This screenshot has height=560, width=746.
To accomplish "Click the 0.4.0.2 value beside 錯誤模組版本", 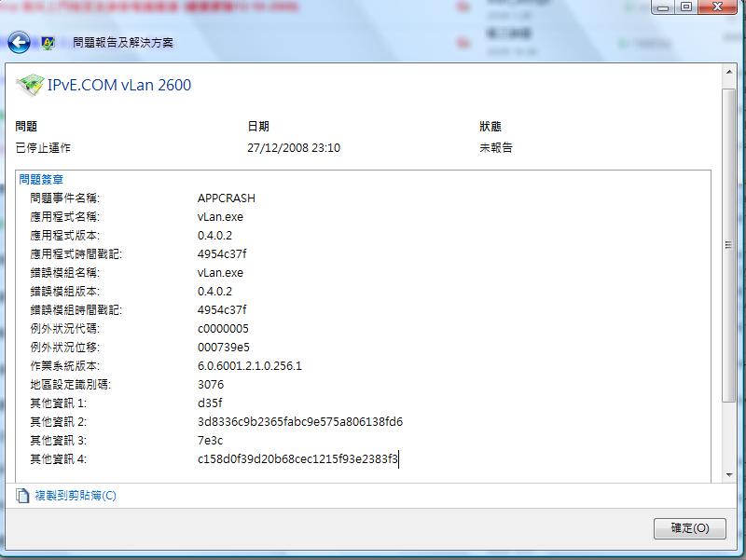I will point(214,292).
